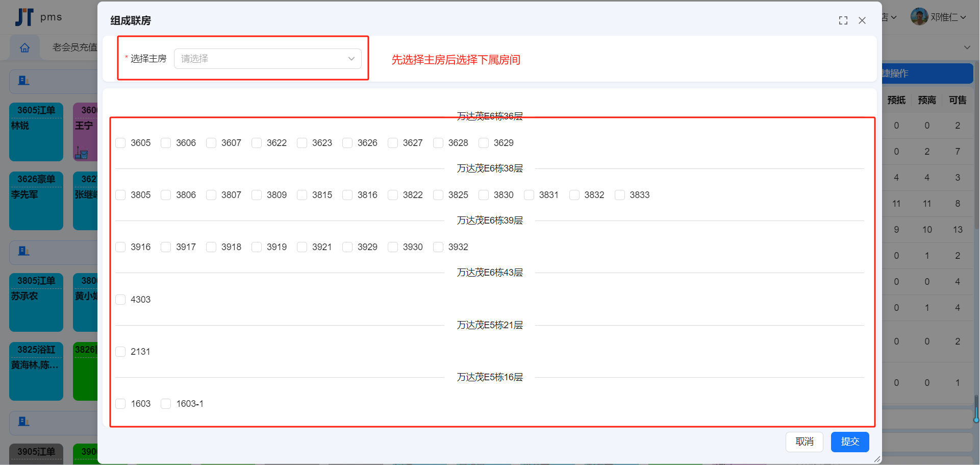Expand the tab list chevron at right
Screen dimensions: 980x465
pos(967,47)
